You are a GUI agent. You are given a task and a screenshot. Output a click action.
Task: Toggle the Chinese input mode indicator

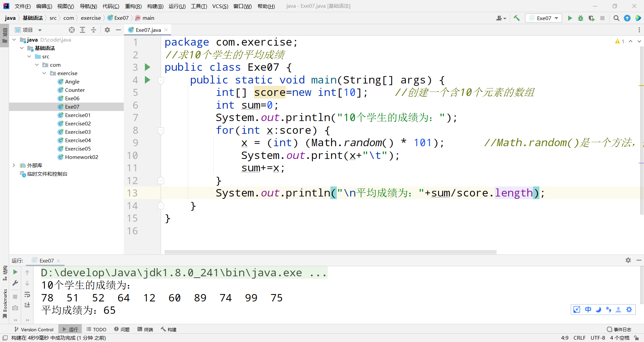tap(588, 309)
